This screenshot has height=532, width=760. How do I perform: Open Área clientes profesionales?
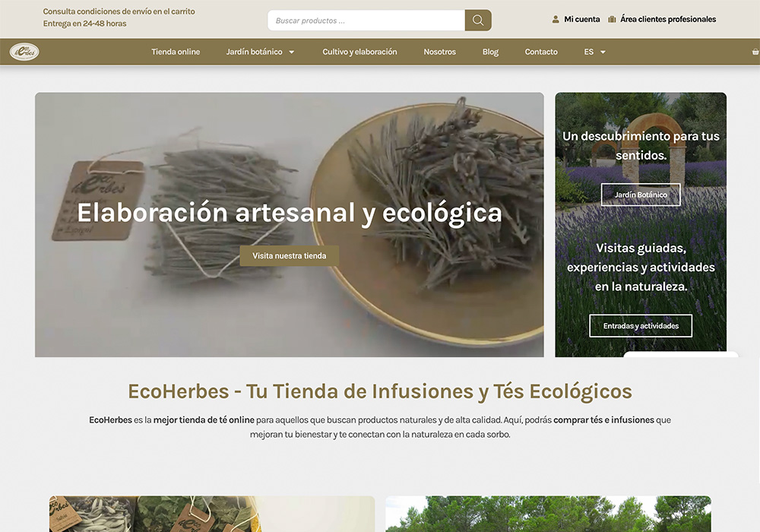tap(668, 20)
